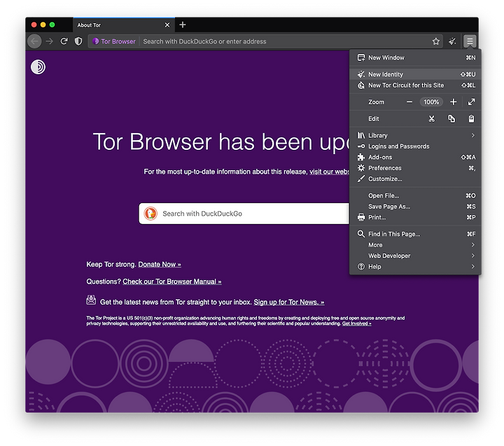Expand the Web Developer submenu

pyautogui.click(x=415, y=256)
